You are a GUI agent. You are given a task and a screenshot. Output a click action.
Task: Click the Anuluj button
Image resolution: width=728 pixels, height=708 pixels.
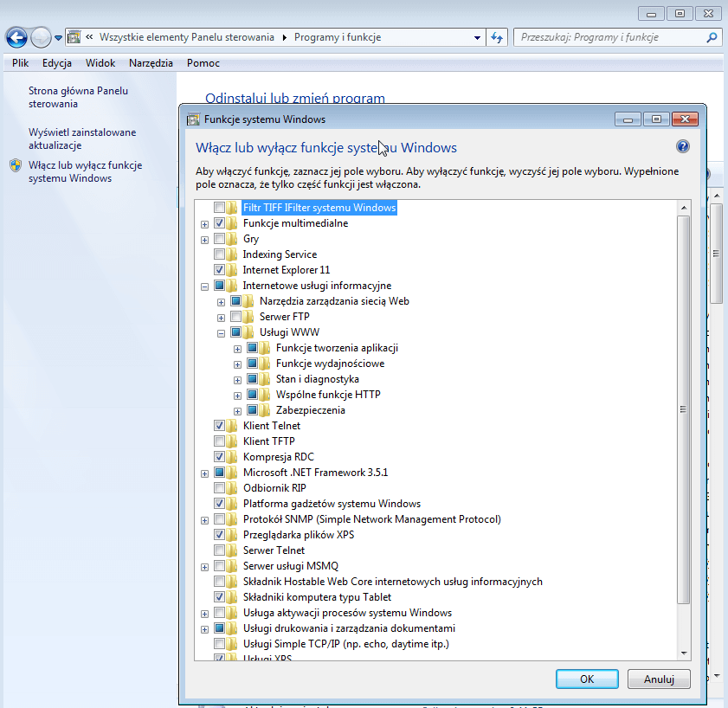659,679
